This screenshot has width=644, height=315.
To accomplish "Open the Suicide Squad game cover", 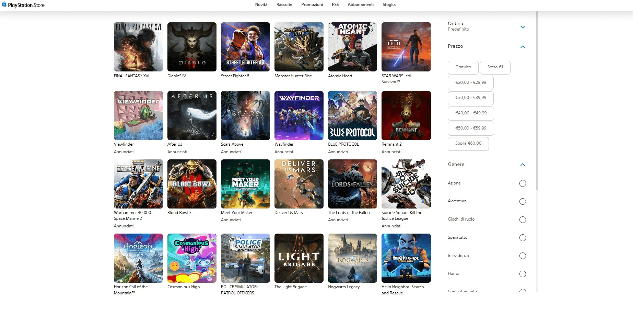I will pyautogui.click(x=406, y=184).
